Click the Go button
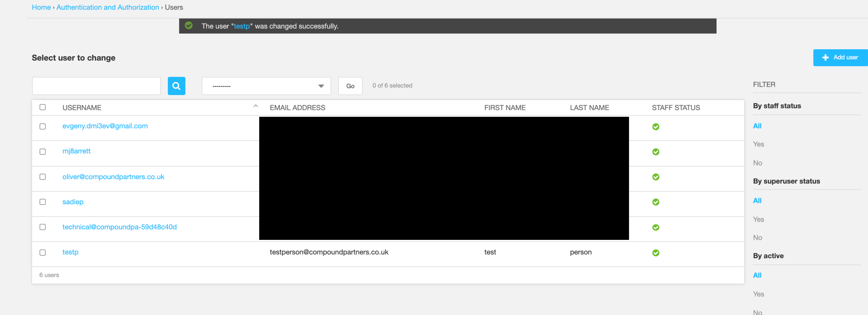 [x=350, y=86]
